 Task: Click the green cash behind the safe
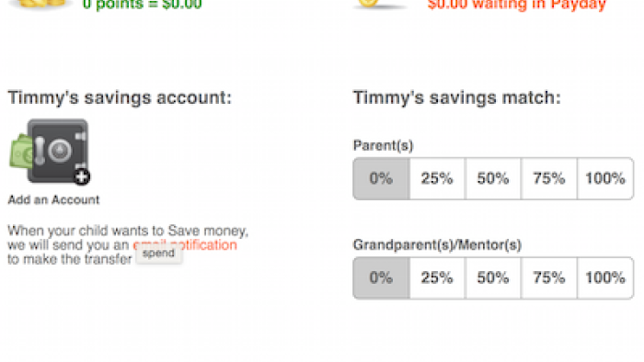tap(19, 153)
